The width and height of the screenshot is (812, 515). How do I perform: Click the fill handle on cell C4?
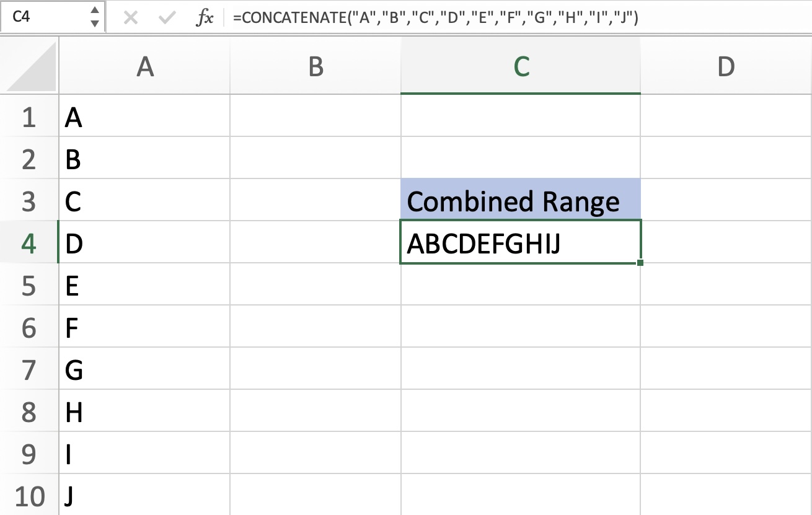640,263
